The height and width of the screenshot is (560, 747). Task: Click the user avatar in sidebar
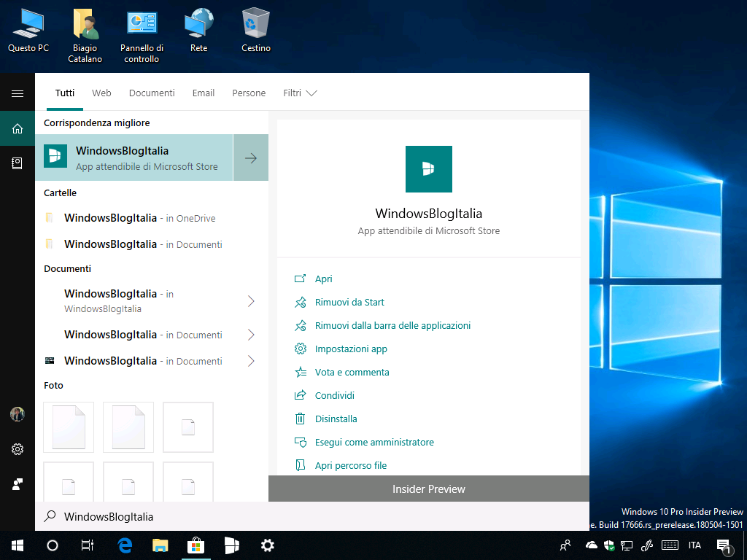18,414
